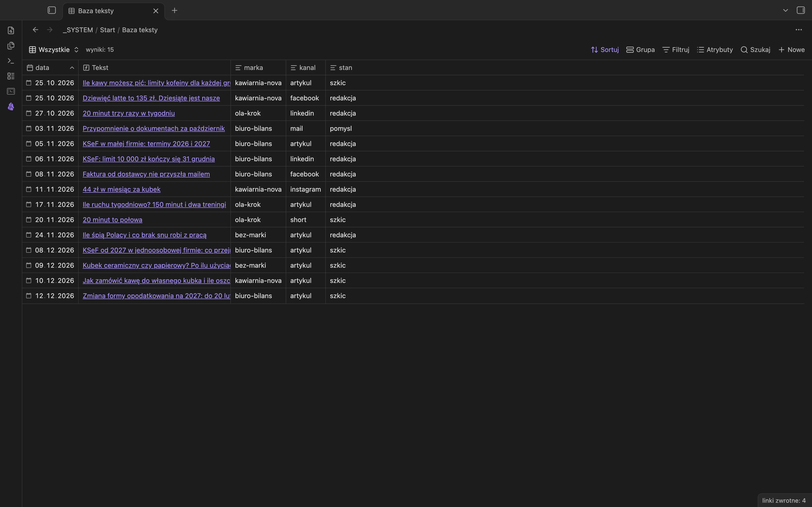
Task: Click the stan cell 'pomysl' for biuro-bilans mail
Action: pyautogui.click(x=341, y=129)
